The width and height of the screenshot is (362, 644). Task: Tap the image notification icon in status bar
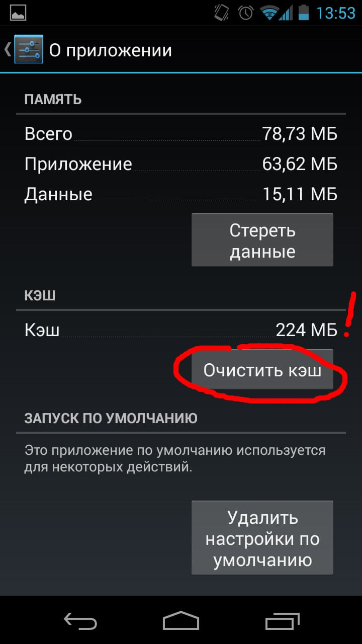[18, 13]
